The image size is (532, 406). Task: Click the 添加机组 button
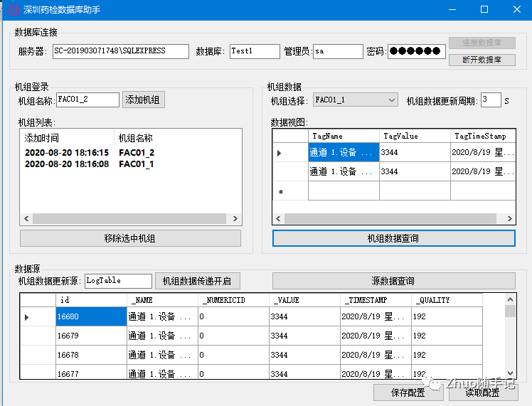[143, 100]
